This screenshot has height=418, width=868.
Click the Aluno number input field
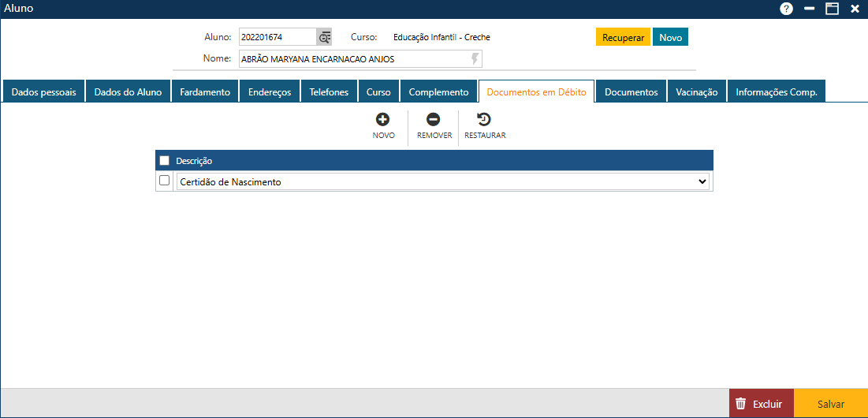(x=278, y=37)
